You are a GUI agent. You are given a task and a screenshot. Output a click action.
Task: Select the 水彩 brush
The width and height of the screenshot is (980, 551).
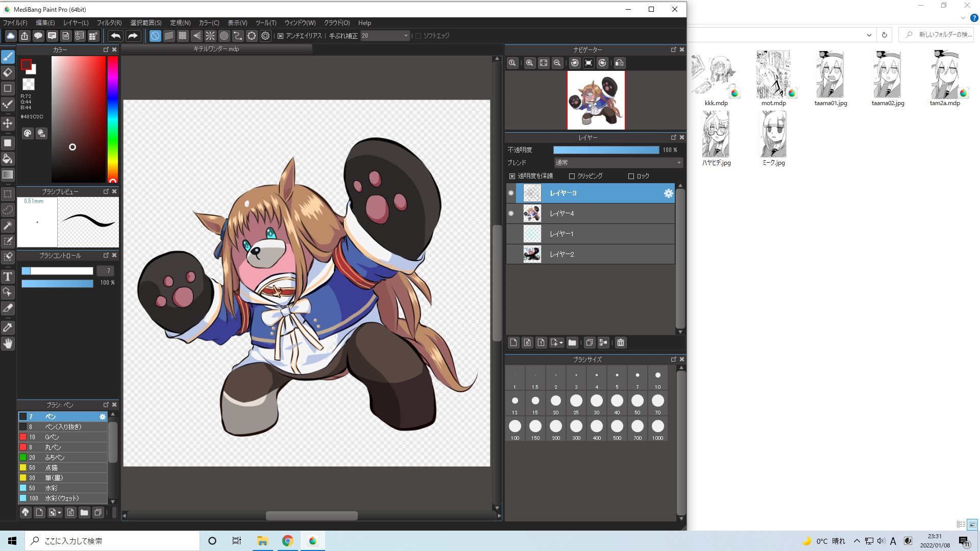pos(63,488)
